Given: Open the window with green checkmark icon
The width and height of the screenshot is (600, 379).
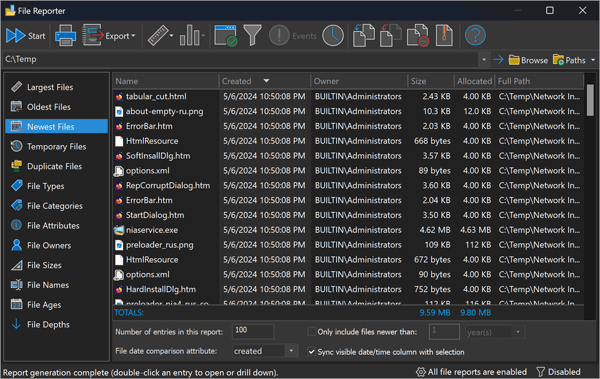Looking at the screenshot, I should pyautogui.click(x=225, y=36).
